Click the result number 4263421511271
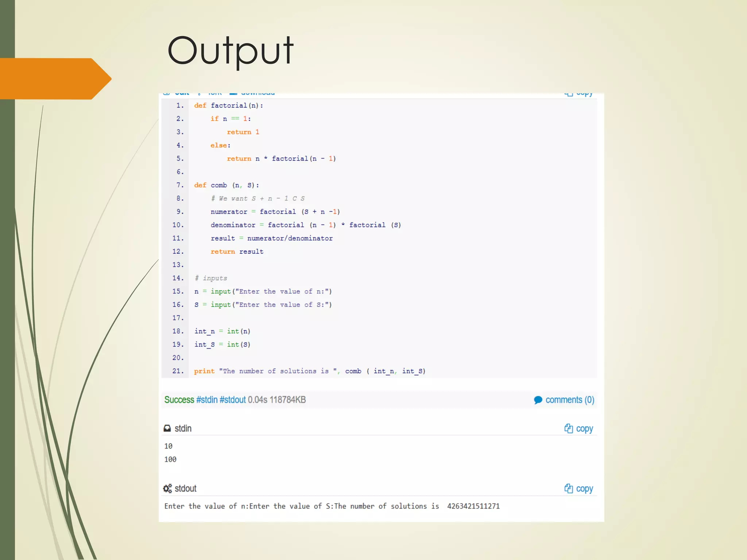 point(473,506)
